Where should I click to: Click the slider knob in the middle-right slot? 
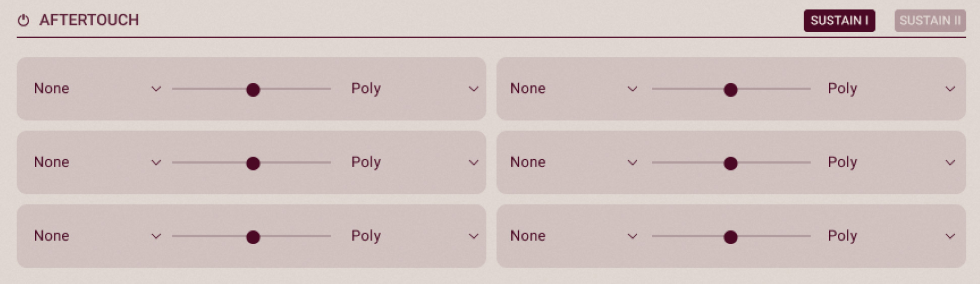730,163
